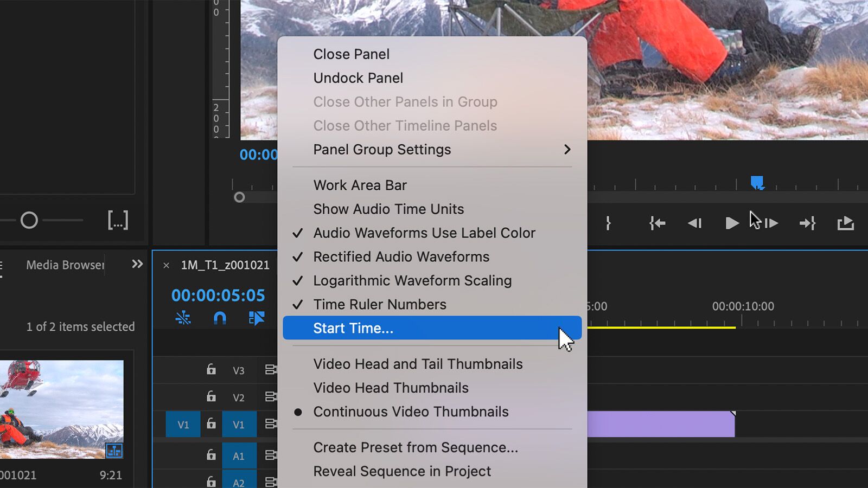Screen dimensions: 868x488
Task: Click the zoom-to-fit button below the preview
Action: click(118, 220)
